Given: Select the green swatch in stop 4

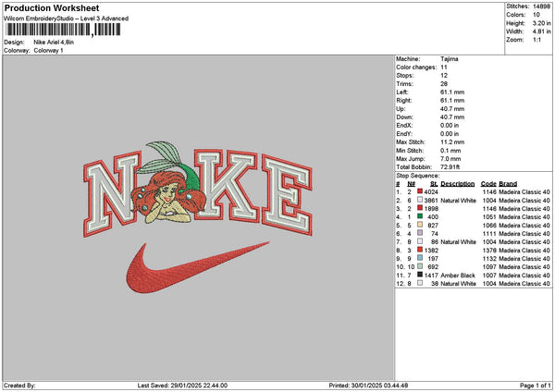Looking at the screenshot, I should coord(420,216).
